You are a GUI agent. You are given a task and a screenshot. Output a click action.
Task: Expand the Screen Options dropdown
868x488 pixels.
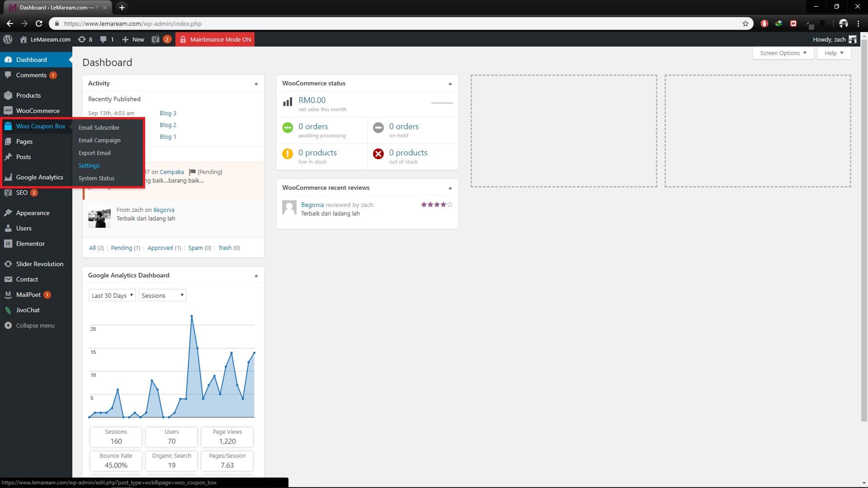pos(783,53)
